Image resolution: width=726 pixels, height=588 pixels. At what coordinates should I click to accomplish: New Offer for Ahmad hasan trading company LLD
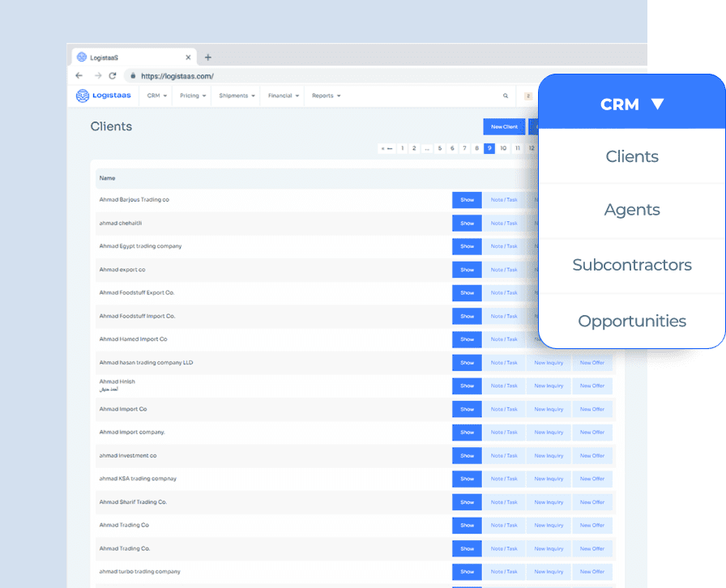point(592,363)
